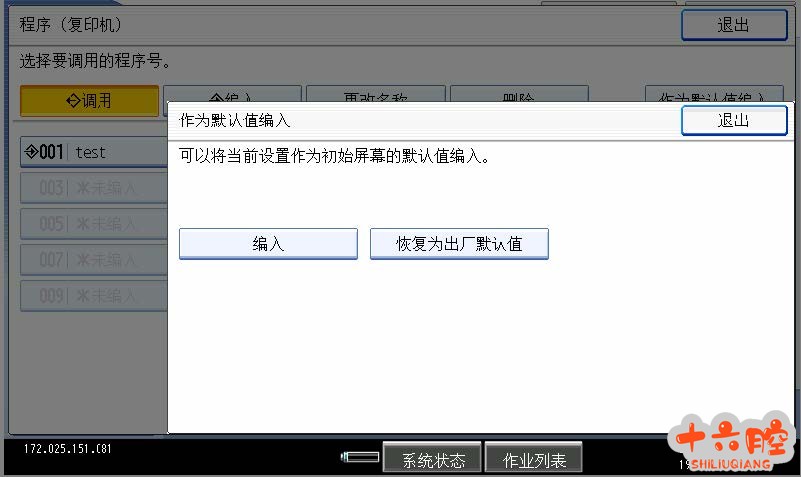Select unregistered program slot 003
Screen dimensions: 801x477
tap(93, 188)
